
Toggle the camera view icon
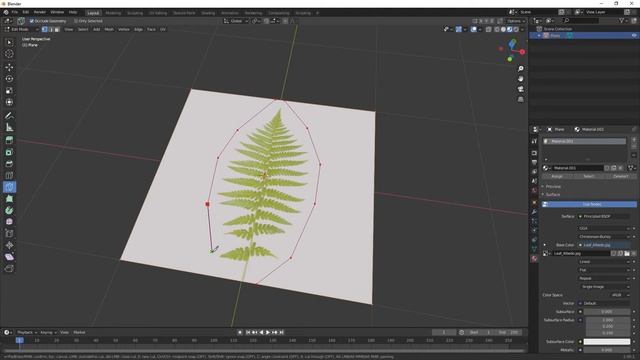point(520,89)
